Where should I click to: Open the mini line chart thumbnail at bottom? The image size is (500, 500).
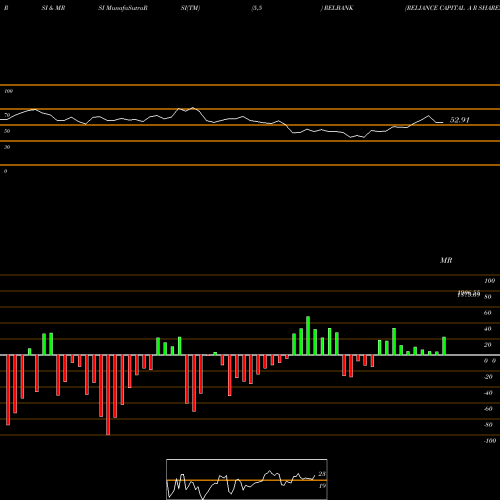click(247, 479)
